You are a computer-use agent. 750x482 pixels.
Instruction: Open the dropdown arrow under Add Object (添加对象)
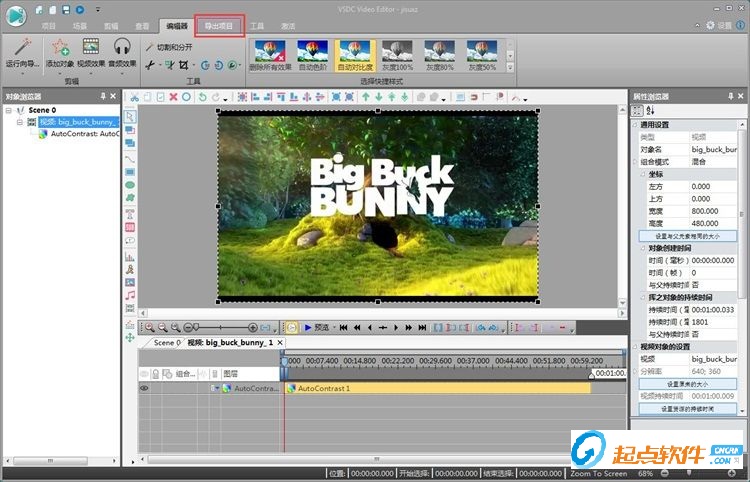[60, 74]
